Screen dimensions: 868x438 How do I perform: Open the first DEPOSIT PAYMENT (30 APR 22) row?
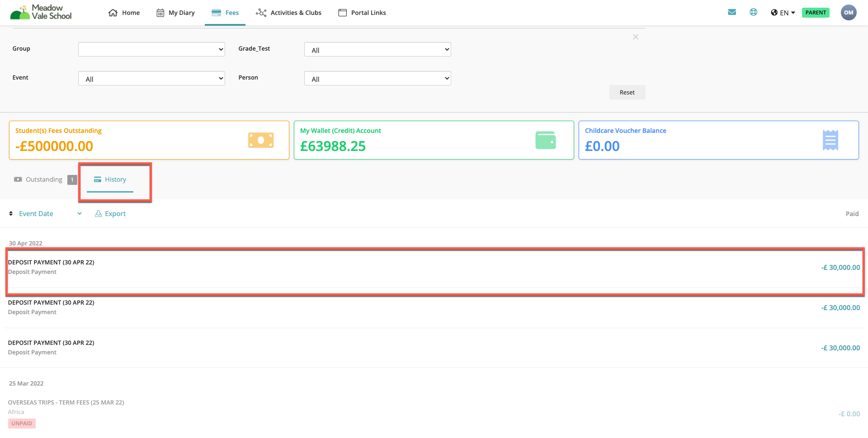(x=434, y=268)
